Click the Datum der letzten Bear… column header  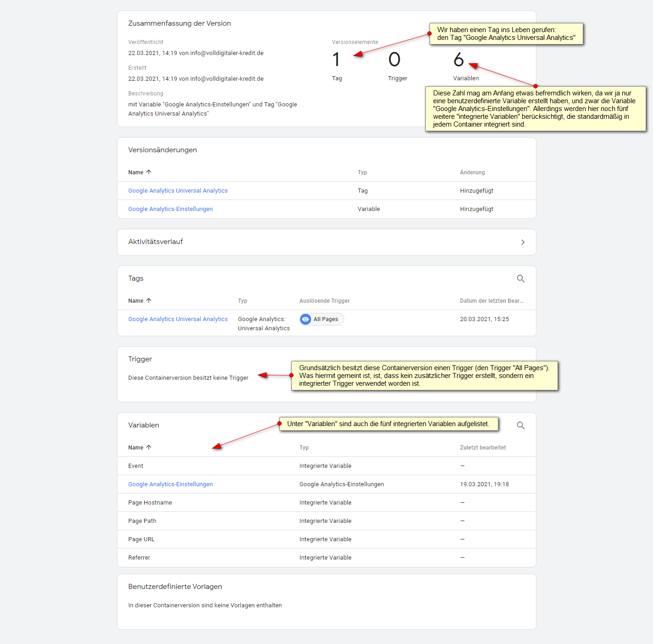pyautogui.click(x=492, y=301)
